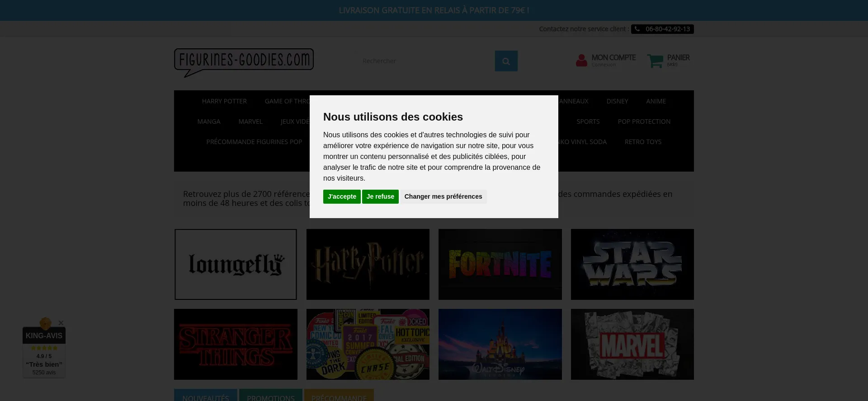The image size is (868, 401).
Task: Open the Marvel comics banner tile
Action: (632, 344)
